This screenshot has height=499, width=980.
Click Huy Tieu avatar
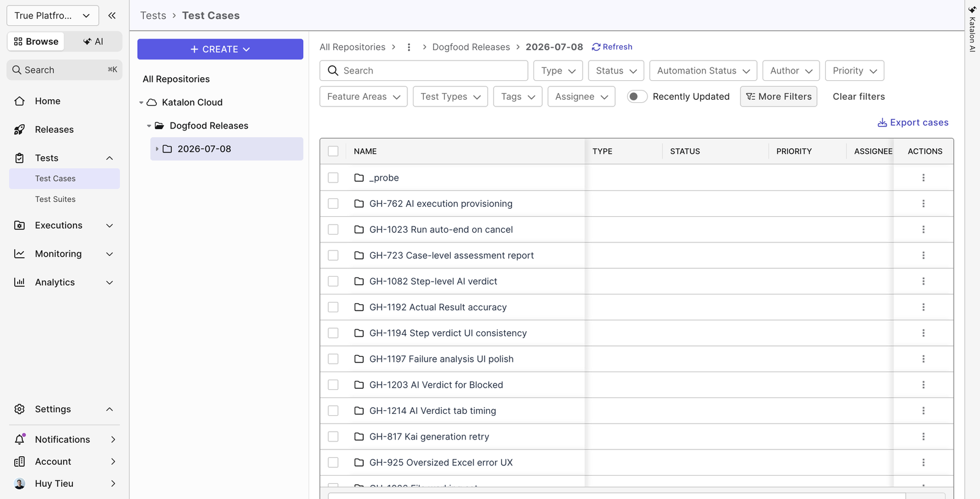tap(20, 484)
